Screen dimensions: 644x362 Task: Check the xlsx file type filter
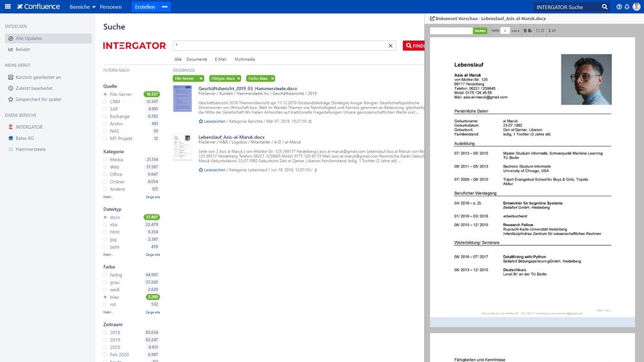pos(105,225)
